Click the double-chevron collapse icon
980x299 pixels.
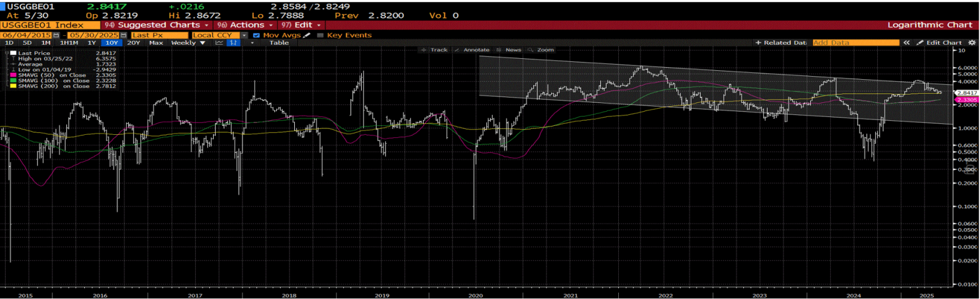(x=906, y=43)
